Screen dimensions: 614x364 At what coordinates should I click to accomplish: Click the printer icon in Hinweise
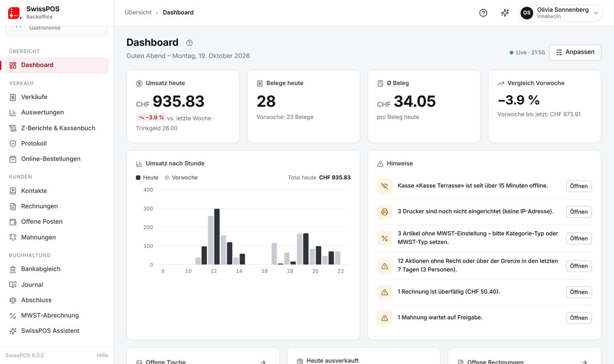[385, 212]
